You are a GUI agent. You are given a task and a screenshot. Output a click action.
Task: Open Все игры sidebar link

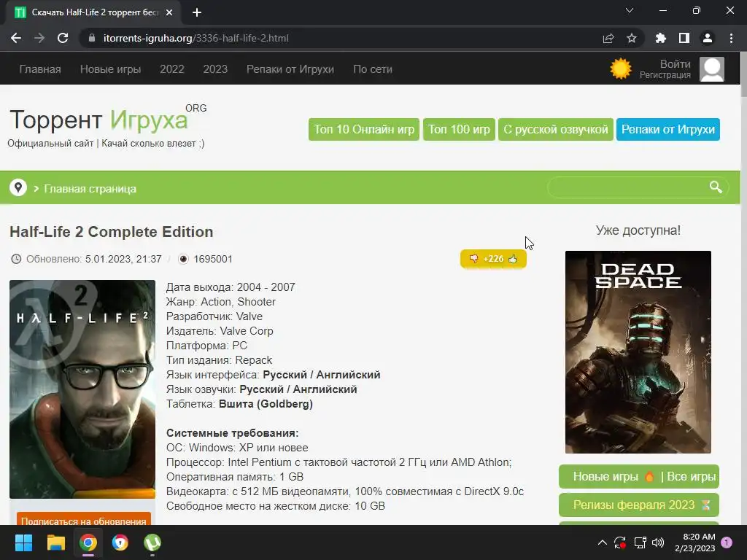click(x=692, y=477)
